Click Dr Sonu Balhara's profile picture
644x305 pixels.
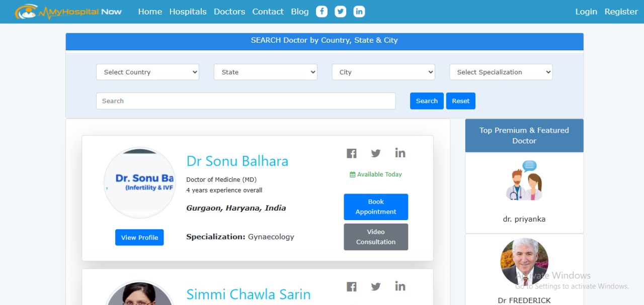[139, 183]
